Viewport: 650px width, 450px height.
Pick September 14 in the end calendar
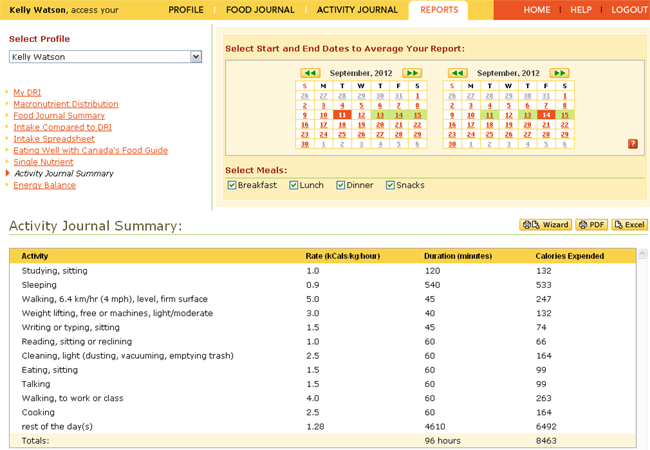546,115
